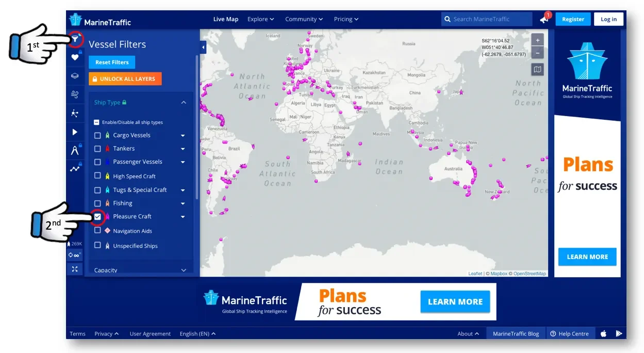Click the MarineTraffic logo in the header
The width and height of the screenshot is (644, 353).
tap(101, 20)
